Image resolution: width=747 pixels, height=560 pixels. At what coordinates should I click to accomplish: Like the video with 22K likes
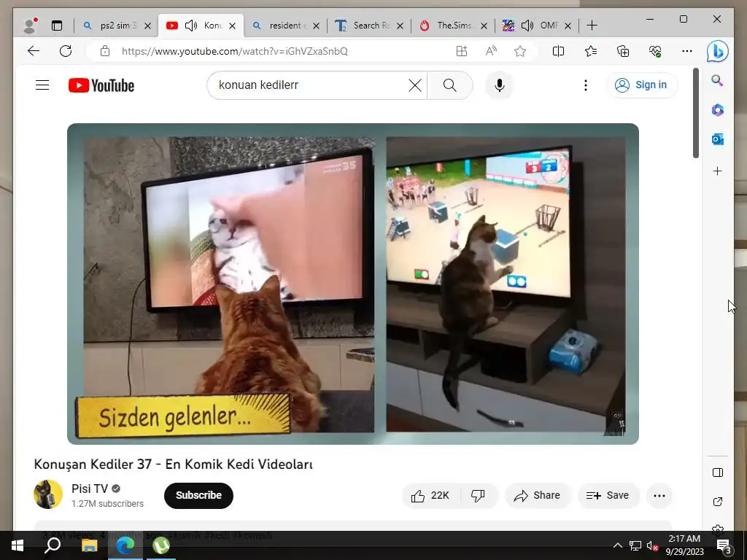coord(431,495)
